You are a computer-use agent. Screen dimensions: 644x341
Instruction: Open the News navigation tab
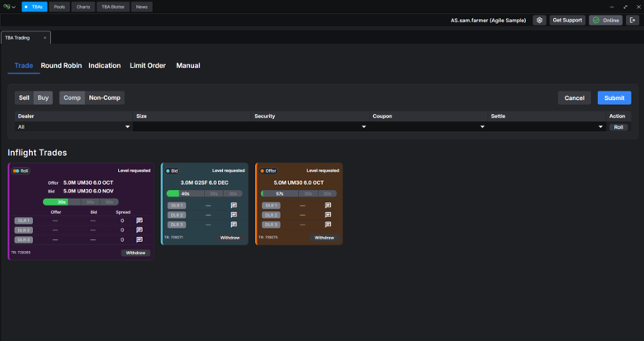142,7
